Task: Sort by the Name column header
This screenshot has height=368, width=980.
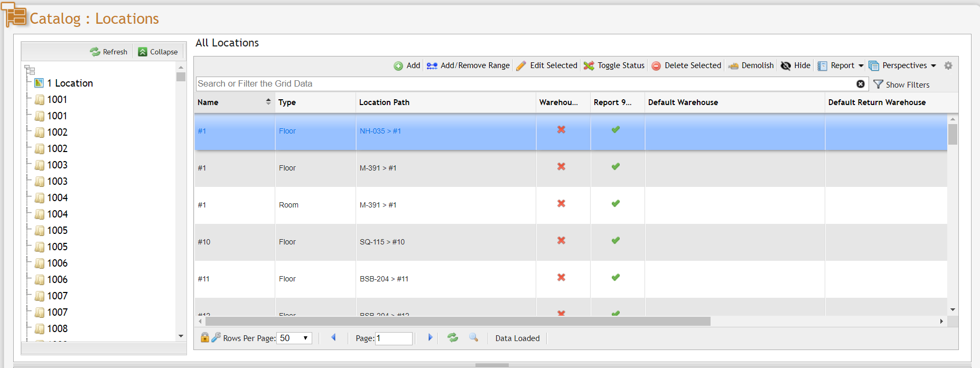Action: pos(208,102)
